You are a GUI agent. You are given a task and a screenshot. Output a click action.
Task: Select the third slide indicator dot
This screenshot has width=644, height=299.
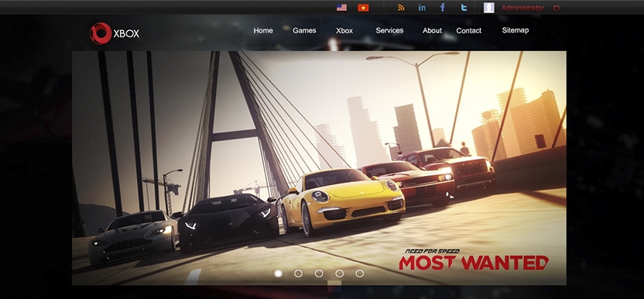coord(319,273)
